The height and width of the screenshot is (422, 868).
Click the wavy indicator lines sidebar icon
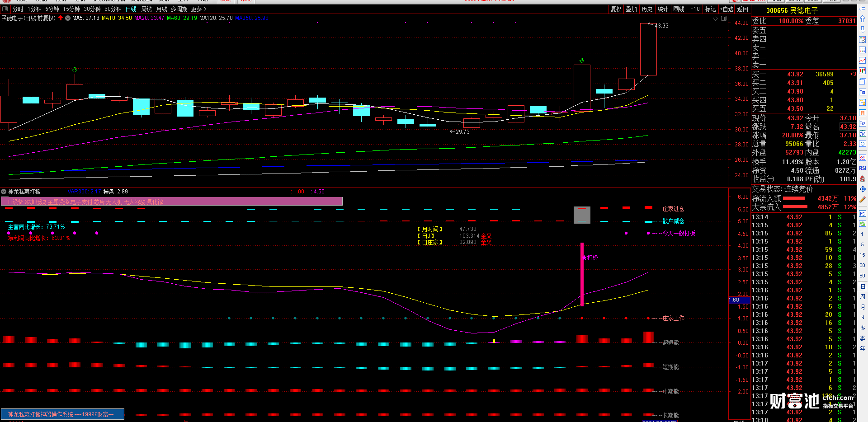[x=862, y=158]
